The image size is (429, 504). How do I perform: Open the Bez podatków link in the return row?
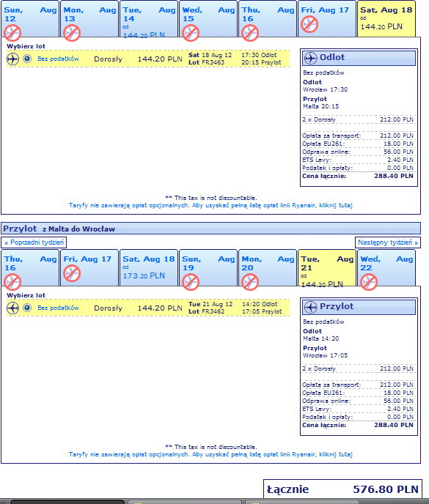point(58,308)
